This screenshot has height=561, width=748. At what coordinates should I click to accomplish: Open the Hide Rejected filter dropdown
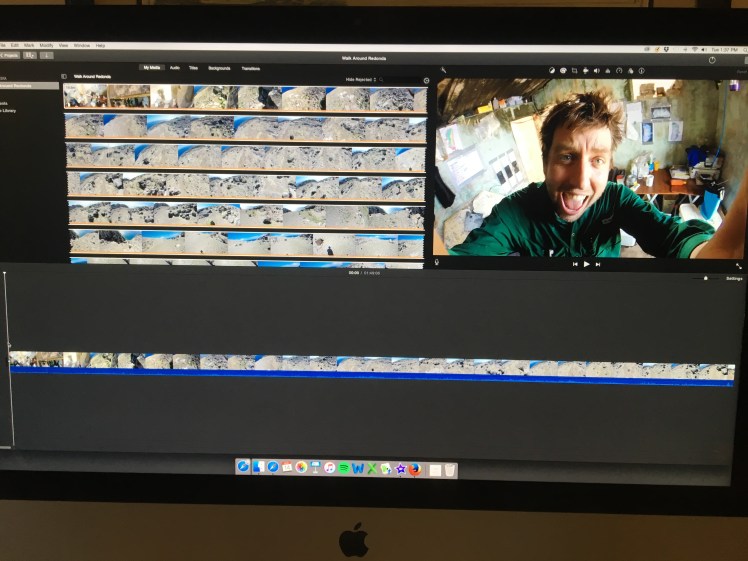pyautogui.click(x=361, y=79)
